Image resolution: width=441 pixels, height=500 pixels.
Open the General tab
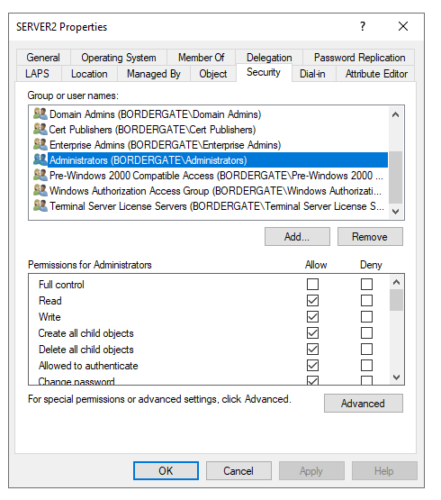pyautogui.click(x=43, y=57)
